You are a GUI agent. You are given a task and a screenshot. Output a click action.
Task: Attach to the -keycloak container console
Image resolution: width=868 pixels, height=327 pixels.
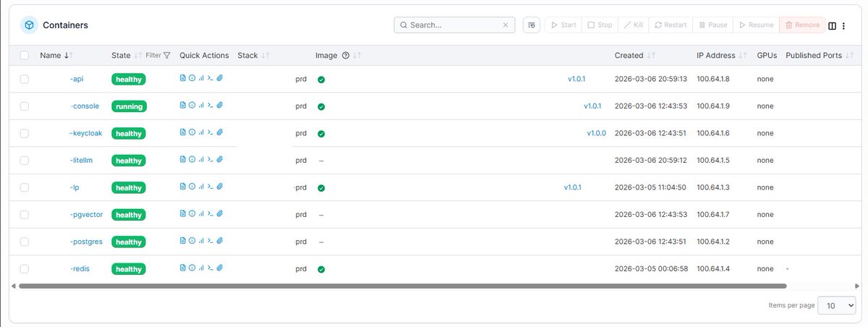[220, 132]
